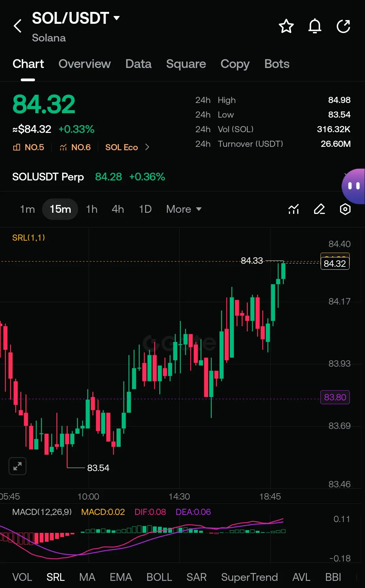Image resolution: width=365 pixels, height=588 pixels.
Task: Add SOL/USDT to favorites with star
Action: point(286,26)
